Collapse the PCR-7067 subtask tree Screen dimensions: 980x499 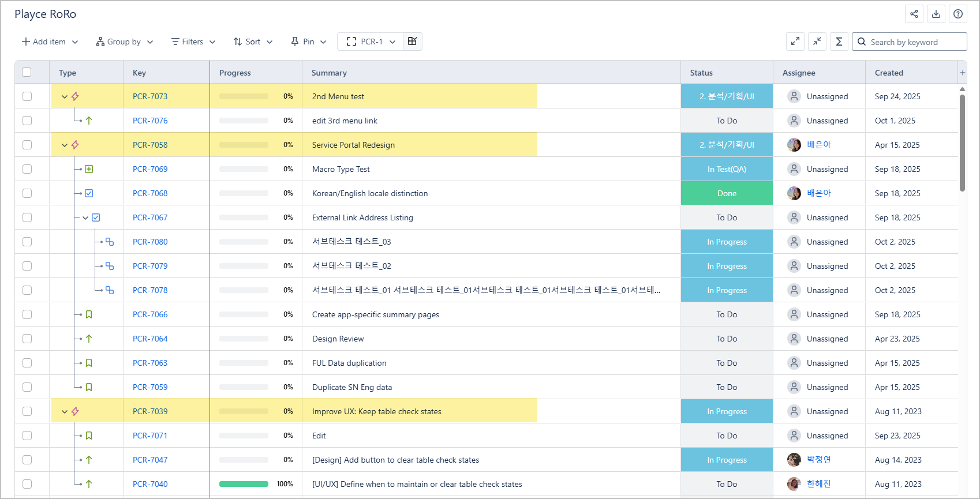[85, 217]
